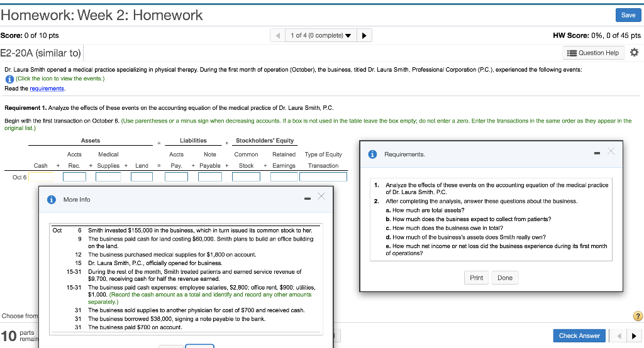Viewport: 644px width, 348px height.
Task: Go to next part arrow beside Check Answer
Action: point(634,335)
